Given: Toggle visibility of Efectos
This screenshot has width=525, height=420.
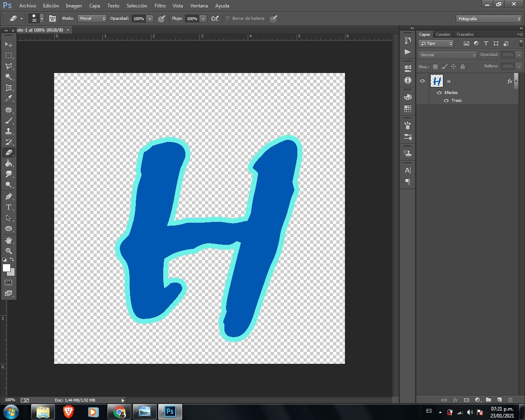Looking at the screenshot, I should [439, 93].
